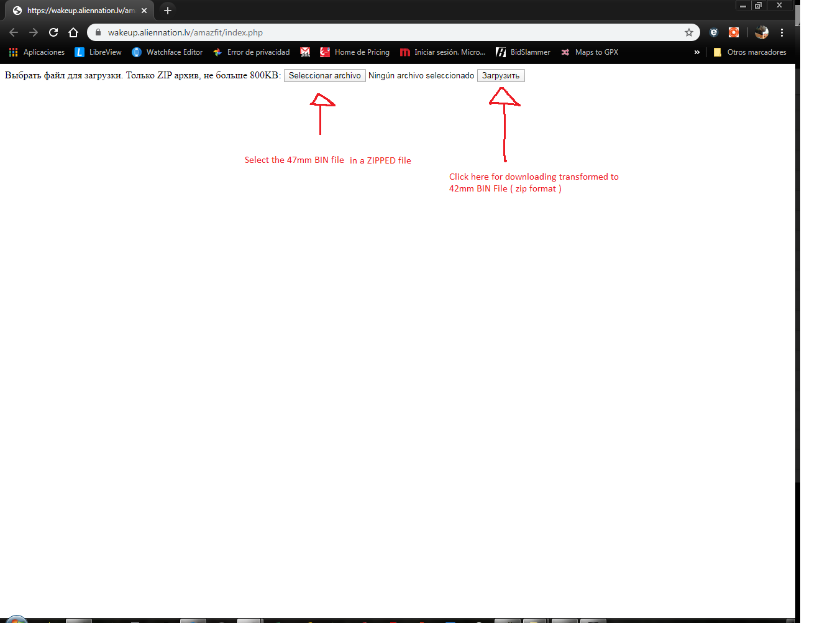Open the Chrome three-dot menu
Screen dimensions: 840x623
pos(782,32)
